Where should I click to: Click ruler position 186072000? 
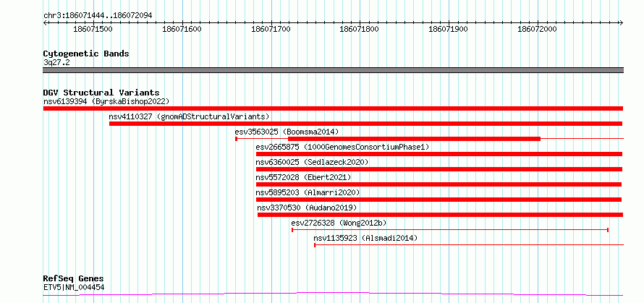click(x=537, y=29)
